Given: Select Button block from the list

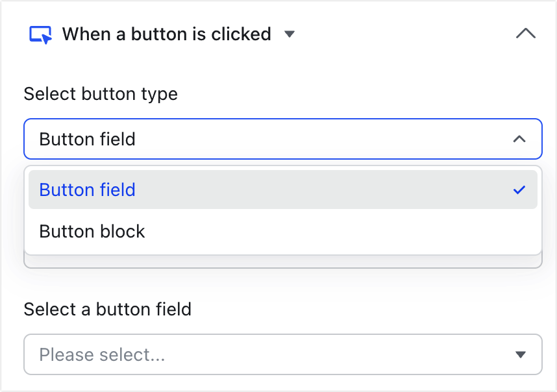Looking at the screenshot, I should point(92,231).
